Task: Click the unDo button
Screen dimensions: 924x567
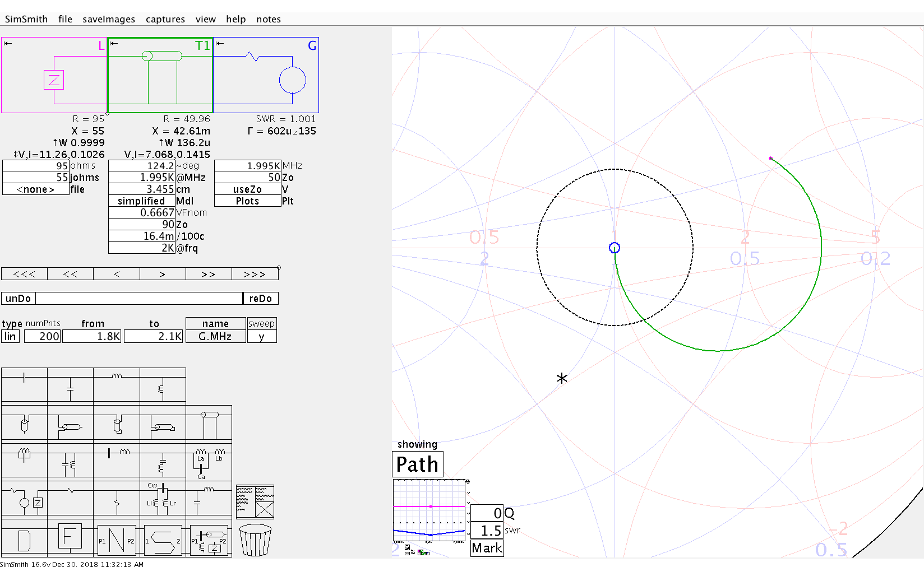Action: (x=19, y=299)
